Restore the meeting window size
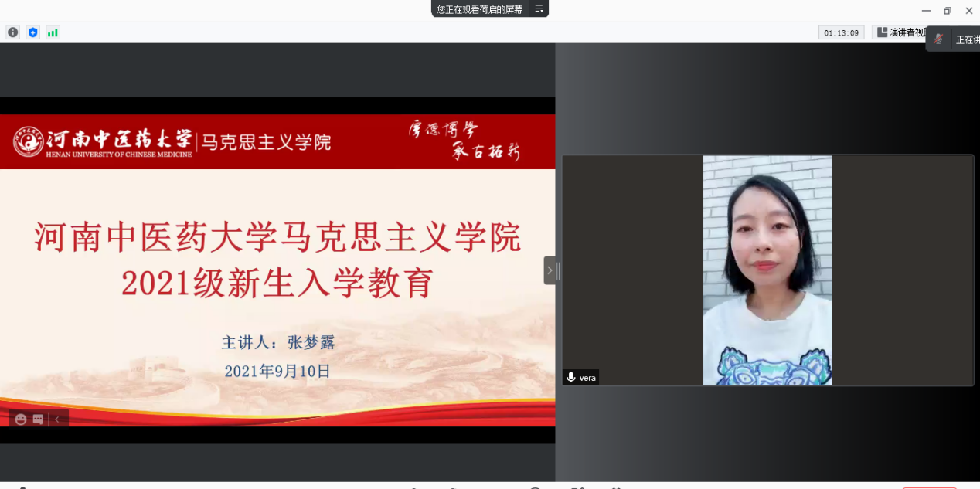The image size is (980, 489). pos(948,10)
